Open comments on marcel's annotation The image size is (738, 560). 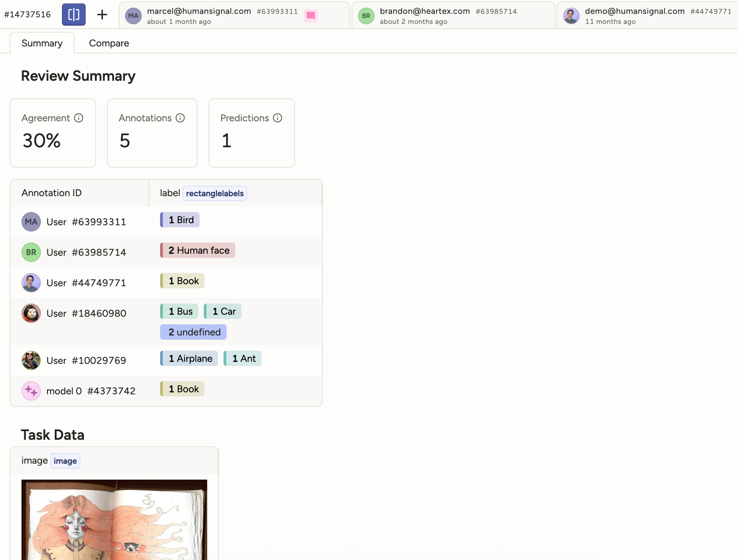[x=311, y=16]
